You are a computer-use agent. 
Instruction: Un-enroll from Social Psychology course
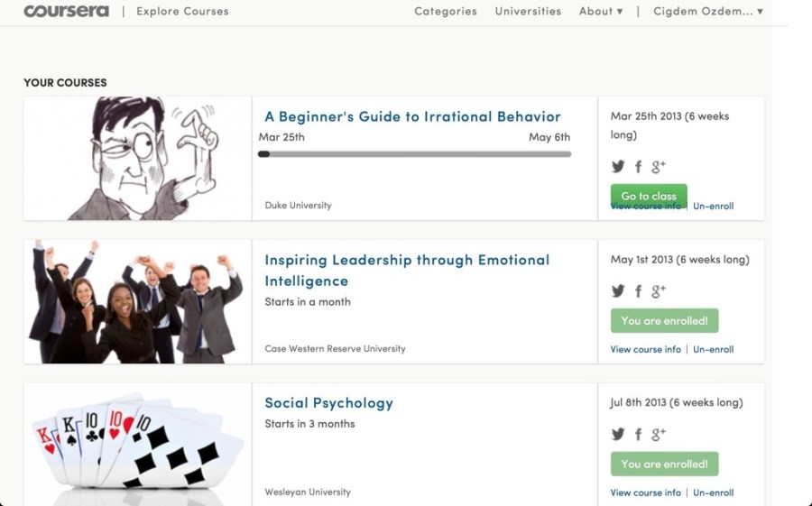(x=713, y=492)
